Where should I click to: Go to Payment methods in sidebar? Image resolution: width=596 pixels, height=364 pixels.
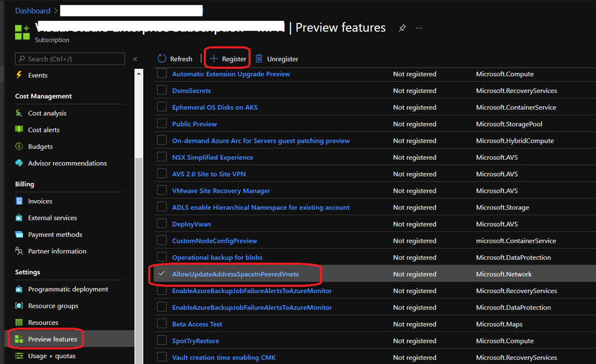point(55,234)
